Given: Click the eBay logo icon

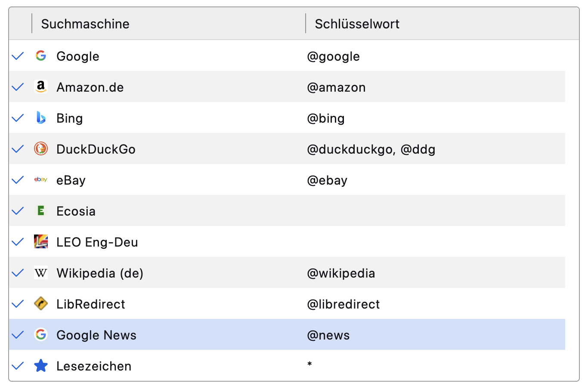Looking at the screenshot, I should click(41, 180).
